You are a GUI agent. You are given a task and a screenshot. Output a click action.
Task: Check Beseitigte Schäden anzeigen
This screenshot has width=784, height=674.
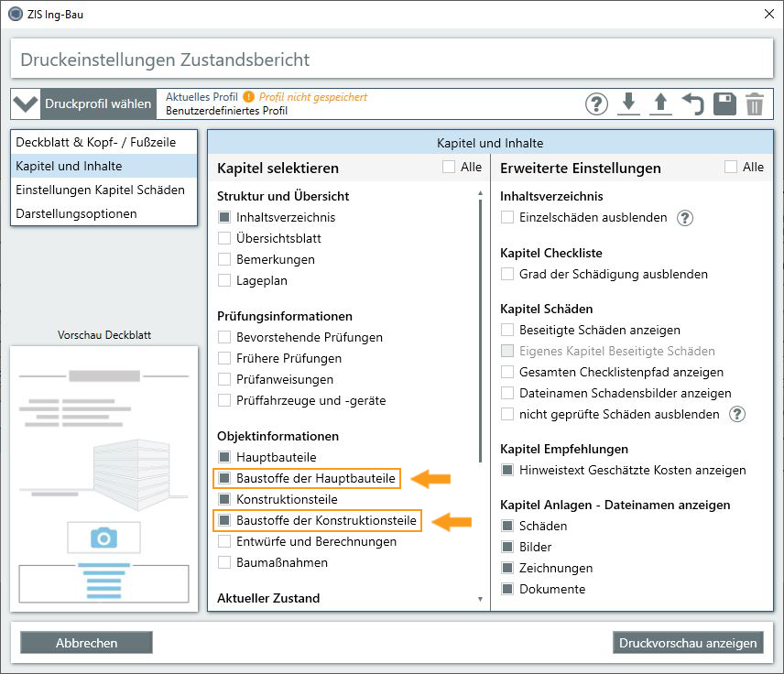(x=507, y=330)
